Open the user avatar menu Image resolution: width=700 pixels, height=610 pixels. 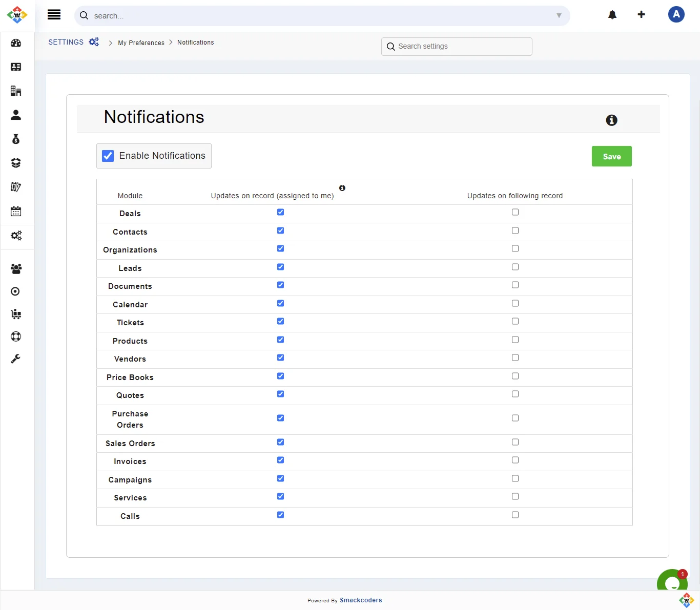676,14
